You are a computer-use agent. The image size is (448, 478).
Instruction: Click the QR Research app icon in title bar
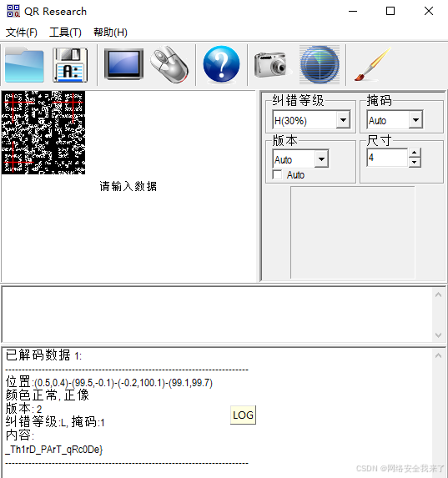click(x=13, y=11)
